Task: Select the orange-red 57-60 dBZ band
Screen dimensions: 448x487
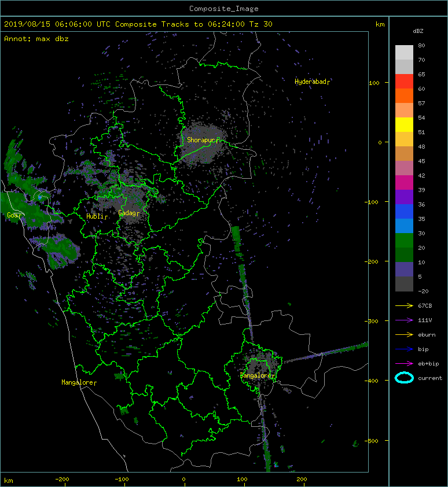Action: coord(404,96)
